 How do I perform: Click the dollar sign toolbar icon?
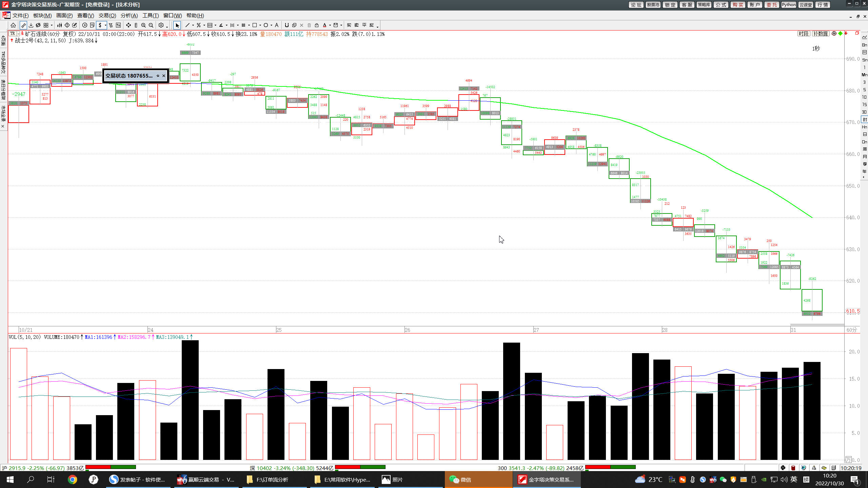point(100,25)
